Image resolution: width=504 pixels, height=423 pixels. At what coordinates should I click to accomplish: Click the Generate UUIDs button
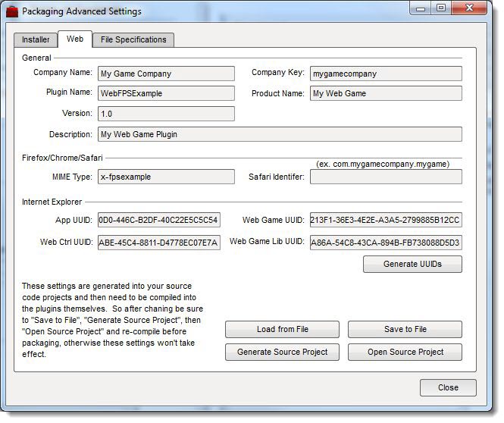[413, 265]
